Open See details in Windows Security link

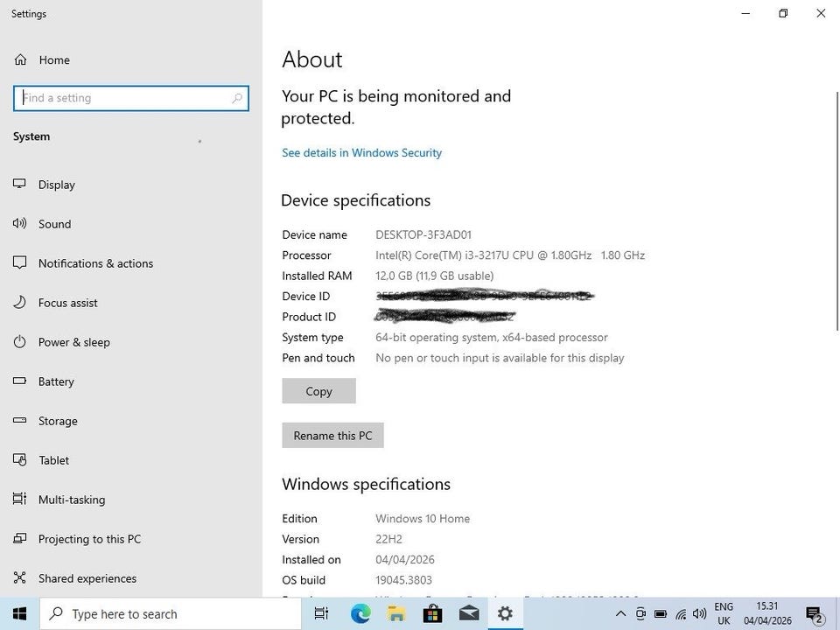coord(361,153)
